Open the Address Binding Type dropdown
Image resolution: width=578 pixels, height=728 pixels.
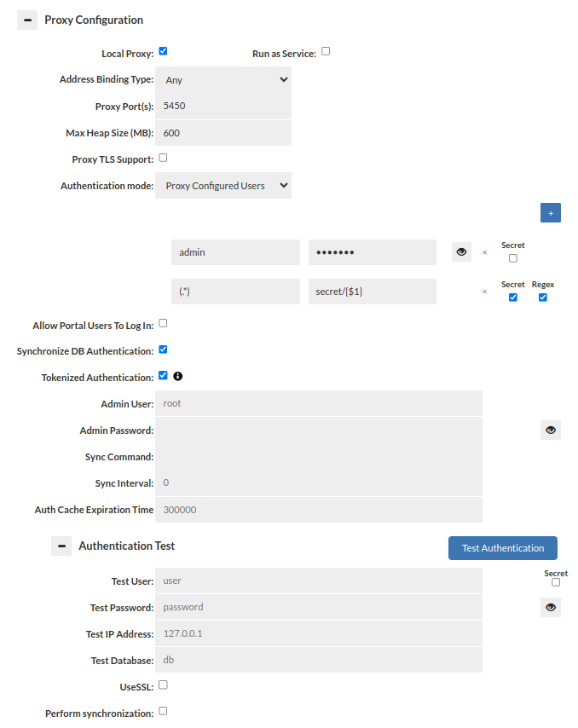223,80
